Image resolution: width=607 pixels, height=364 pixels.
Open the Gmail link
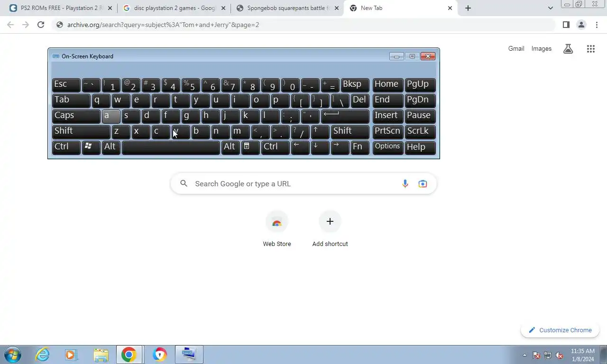(x=516, y=49)
